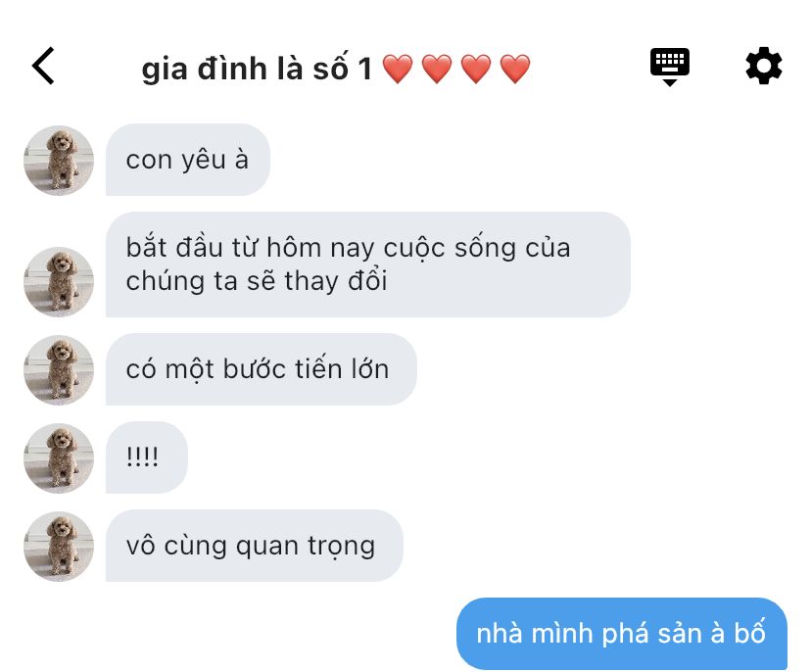The height and width of the screenshot is (672, 811).
Task: Click dog avatar beside 'bắt đầu từ hôm nay' message
Action: pos(59,282)
